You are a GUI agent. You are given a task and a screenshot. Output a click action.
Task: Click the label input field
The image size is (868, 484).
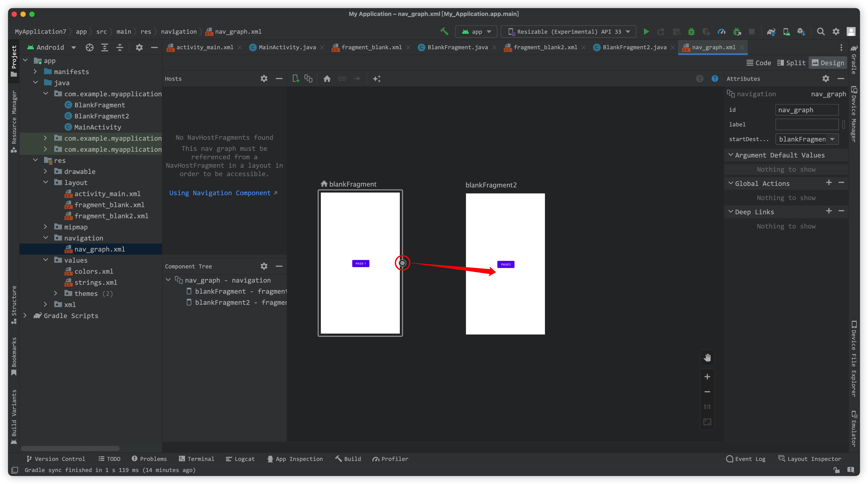[x=807, y=124]
